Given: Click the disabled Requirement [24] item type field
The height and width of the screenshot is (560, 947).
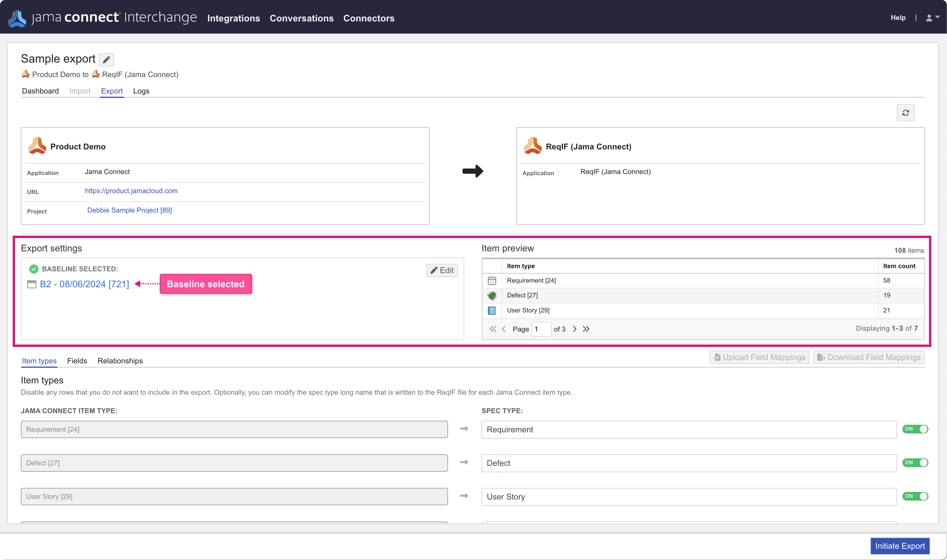Looking at the screenshot, I should pos(234,429).
